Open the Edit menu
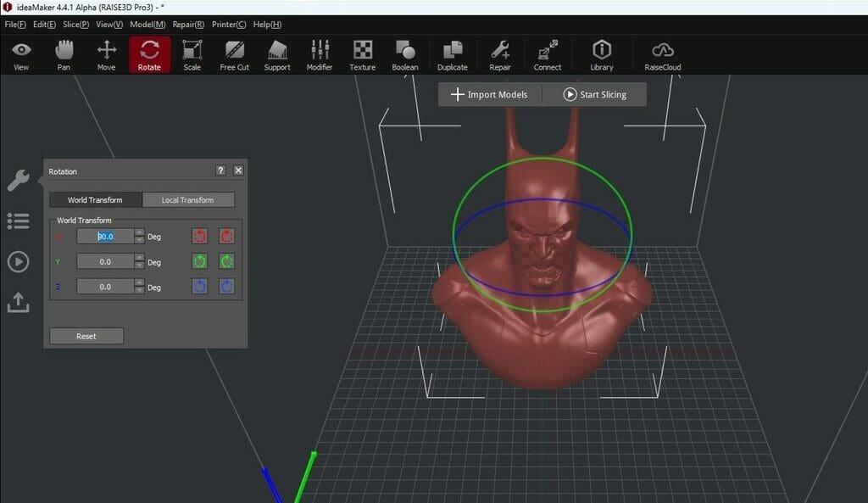The width and height of the screenshot is (868, 503). pos(44,25)
